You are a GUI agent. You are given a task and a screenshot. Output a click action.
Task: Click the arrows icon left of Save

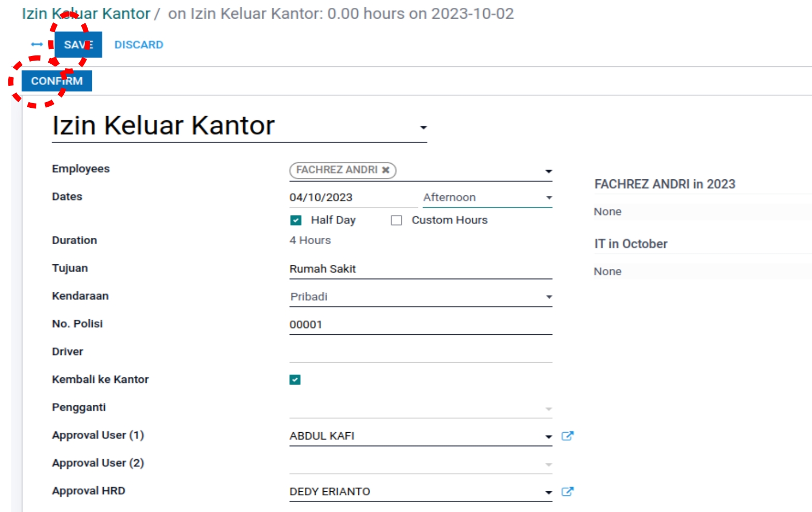37,45
